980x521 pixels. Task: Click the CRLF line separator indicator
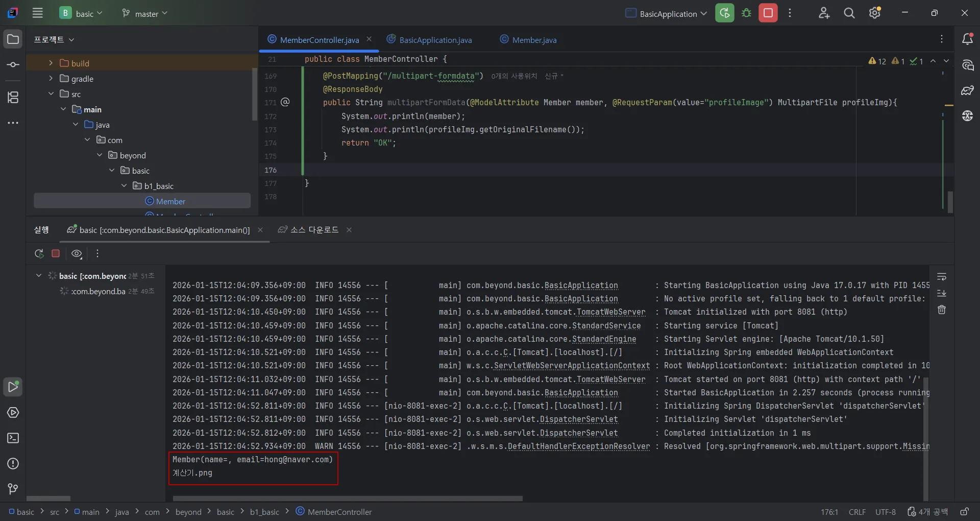(857, 512)
